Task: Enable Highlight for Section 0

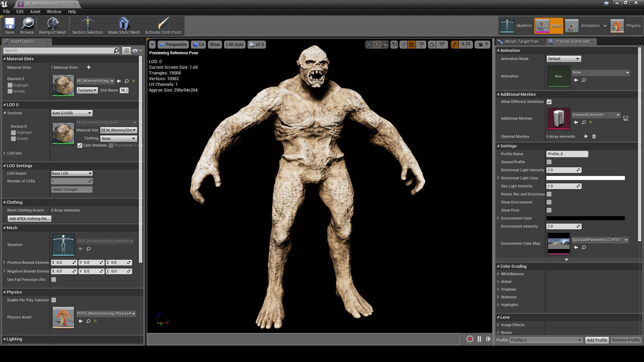Action: tap(13, 132)
